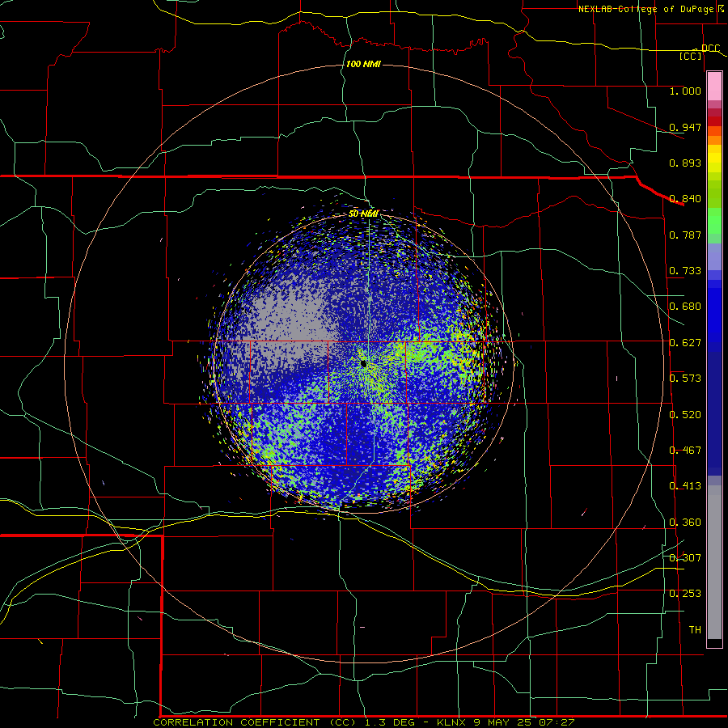Click the CORRELATION COEFFICIENT caption text
728x728 pixels.
pos(237,722)
